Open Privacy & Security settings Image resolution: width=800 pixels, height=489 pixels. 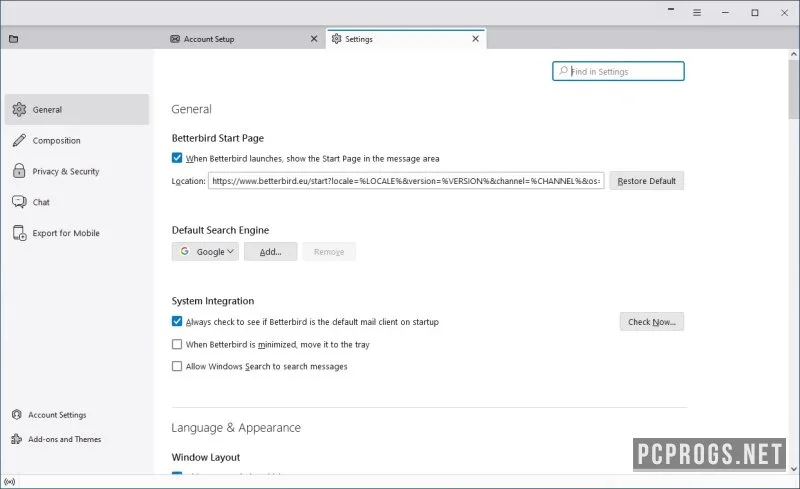[77, 171]
